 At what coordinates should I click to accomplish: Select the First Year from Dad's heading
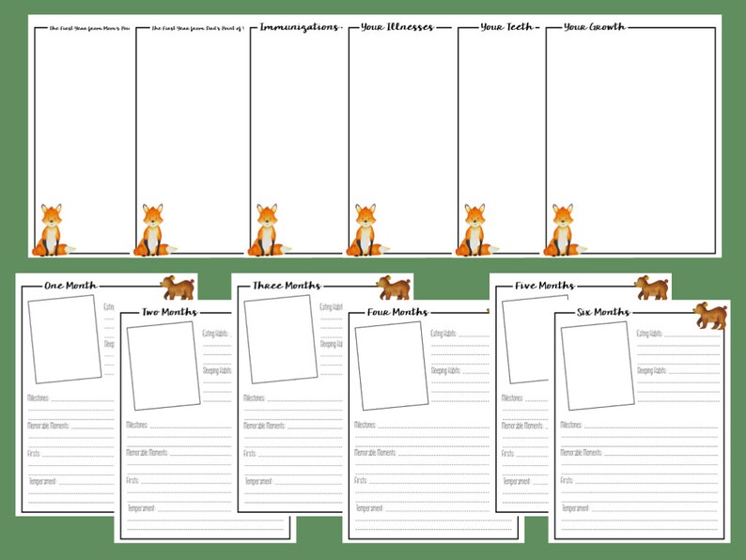[x=197, y=28]
